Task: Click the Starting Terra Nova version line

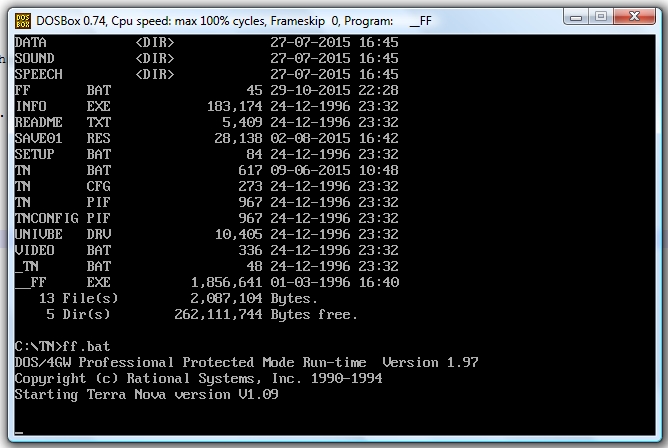Action: point(146,395)
